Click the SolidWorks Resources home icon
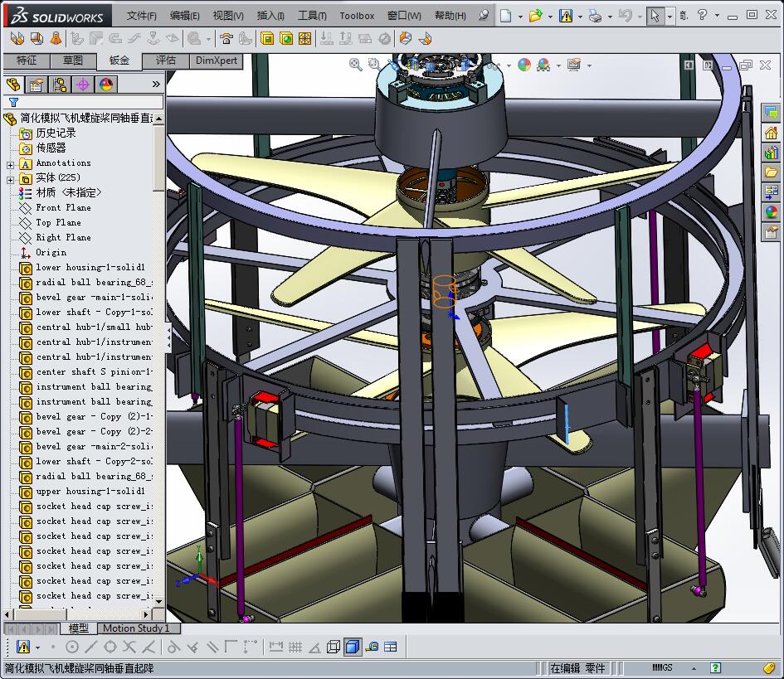Screen dimensions: 784x679 (772, 133)
